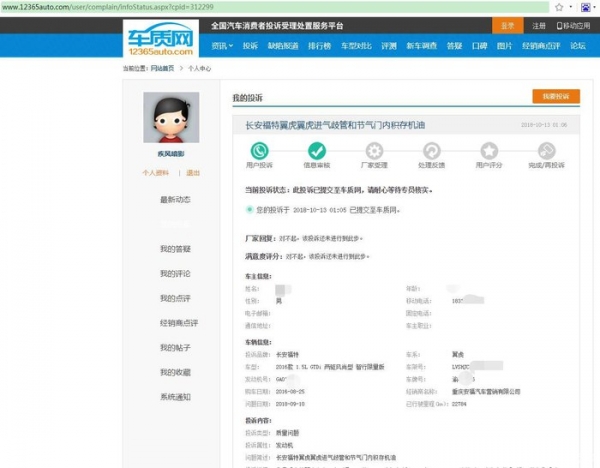Open the 车型对比 navigation item
Screen dimensions: 600x468
356,46
